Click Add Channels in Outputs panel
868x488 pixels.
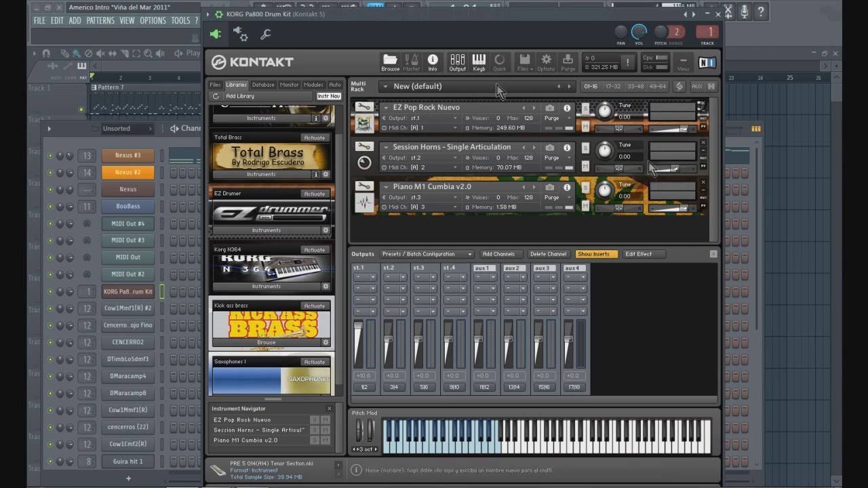tap(498, 254)
